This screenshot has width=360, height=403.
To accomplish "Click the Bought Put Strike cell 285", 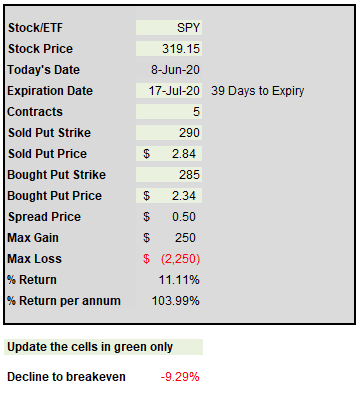I will 169,175.
